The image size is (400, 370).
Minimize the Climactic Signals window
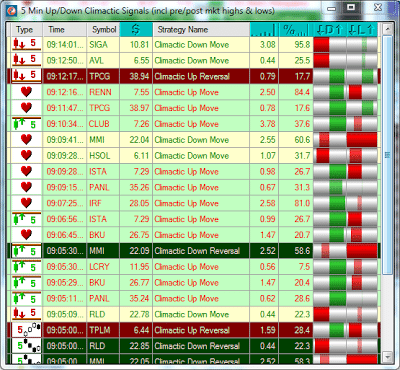coord(331,8)
